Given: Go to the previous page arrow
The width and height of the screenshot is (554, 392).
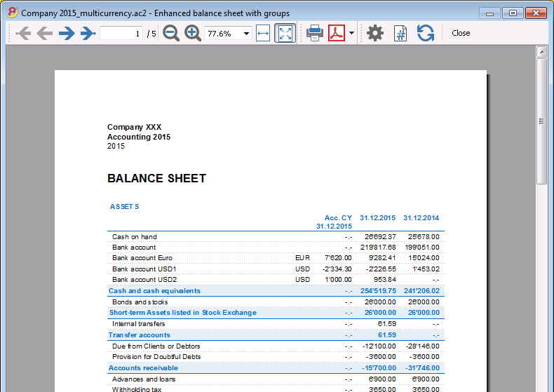Looking at the screenshot, I should pos(44,33).
